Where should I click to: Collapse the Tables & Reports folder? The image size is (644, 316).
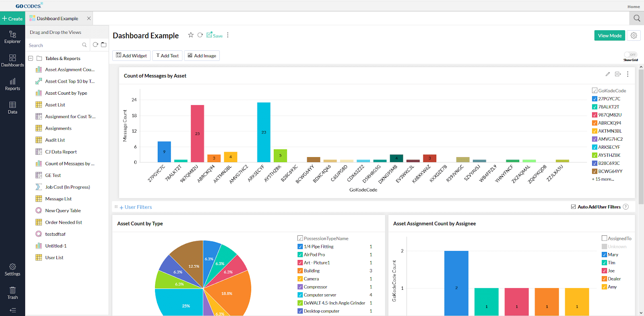pos(31,58)
